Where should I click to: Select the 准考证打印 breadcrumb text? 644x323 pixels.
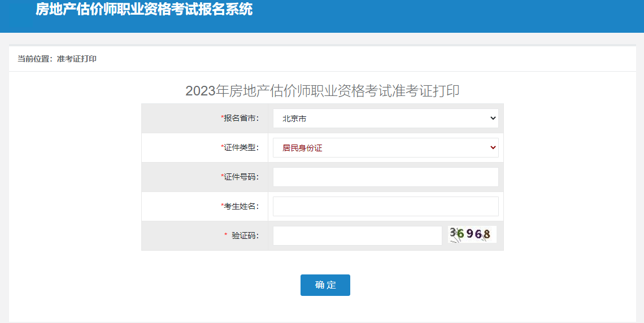click(x=77, y=59)
